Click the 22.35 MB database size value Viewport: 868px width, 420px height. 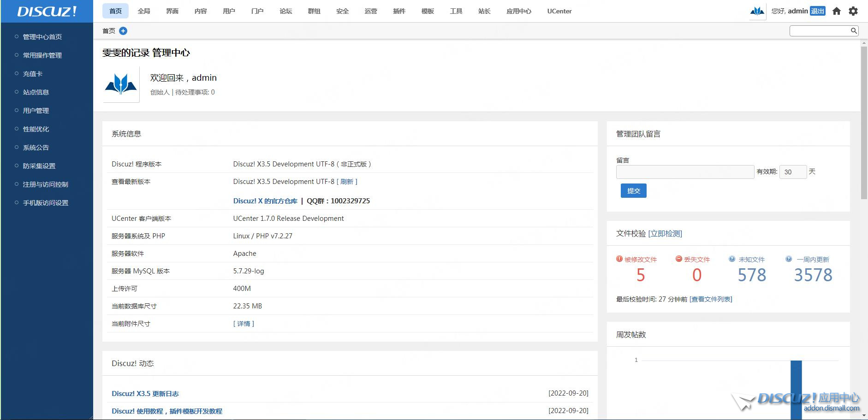[248, 306]
